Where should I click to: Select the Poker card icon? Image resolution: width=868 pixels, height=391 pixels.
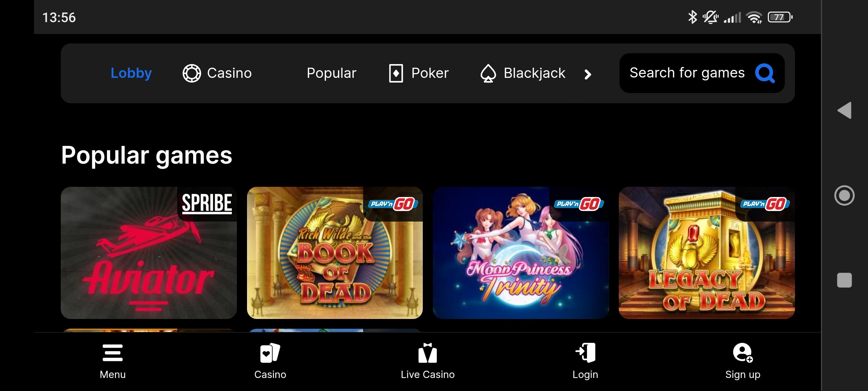pyautogui.click(x=396, y=73)
